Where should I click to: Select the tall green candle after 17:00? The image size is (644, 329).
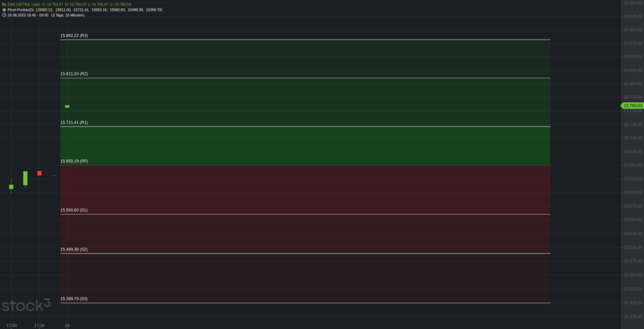tap(25, 179)
